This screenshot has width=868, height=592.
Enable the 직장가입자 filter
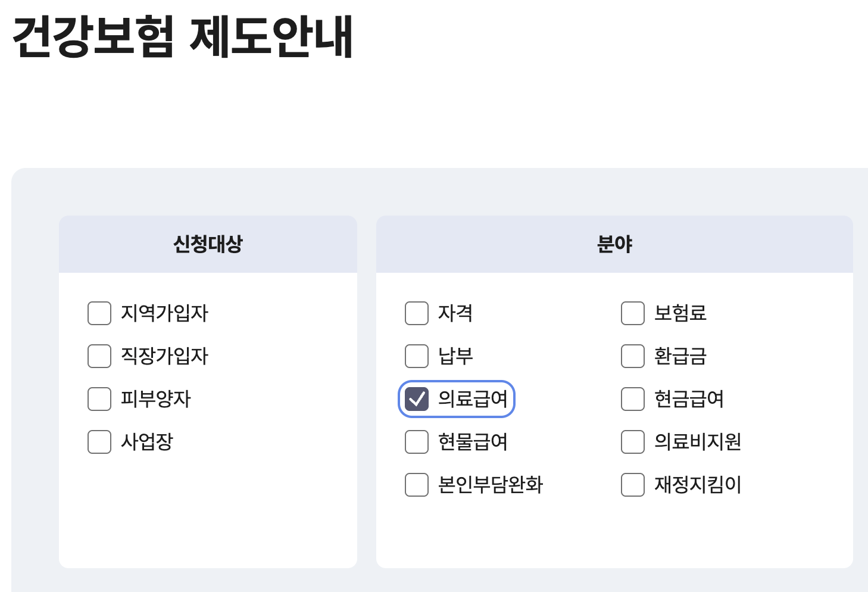[99, 356]
